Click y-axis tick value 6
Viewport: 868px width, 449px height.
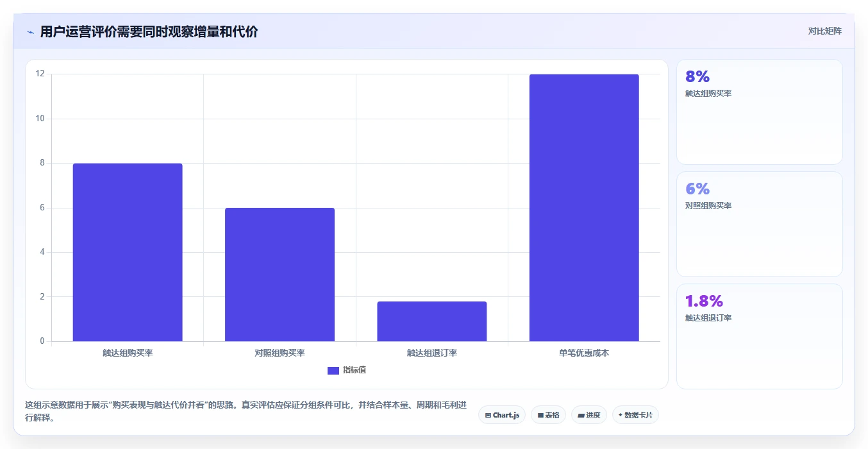coord(42,207)
